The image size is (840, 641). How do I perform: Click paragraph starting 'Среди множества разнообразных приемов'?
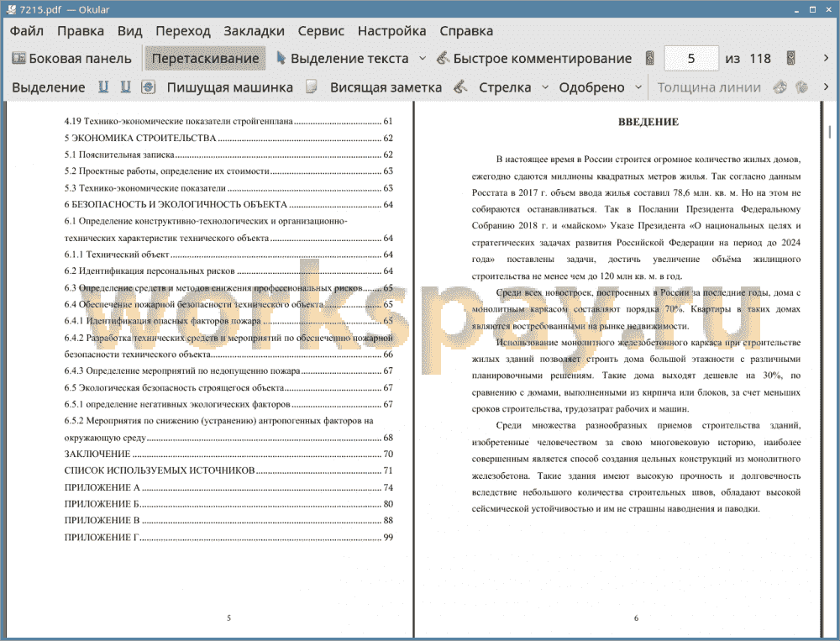point(636,467)
